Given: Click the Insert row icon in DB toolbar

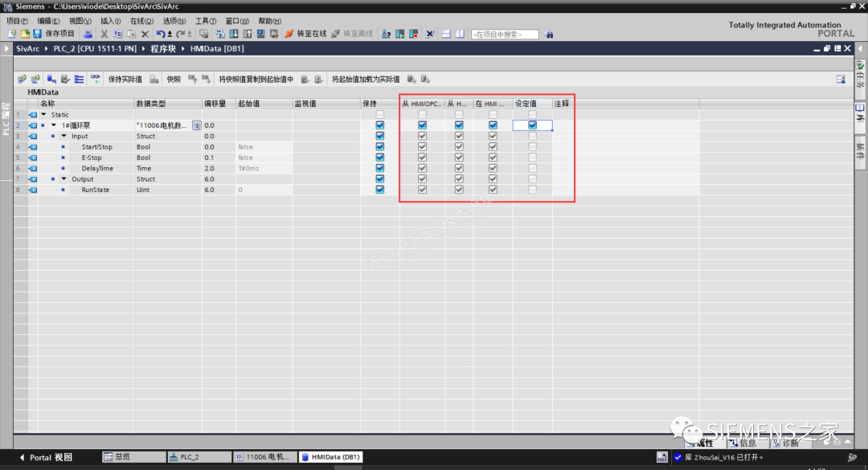Looking at the screenshot, I should [x=22, y=80].
